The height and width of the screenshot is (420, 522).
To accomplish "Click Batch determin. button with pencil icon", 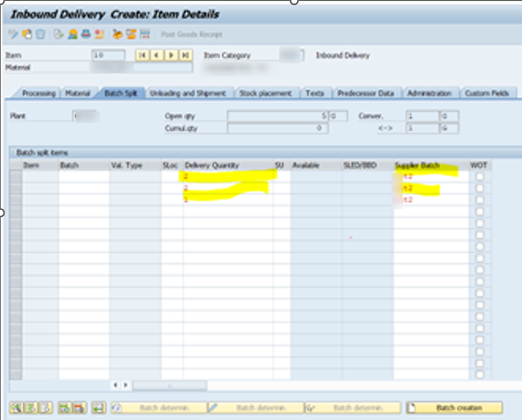I will click(x=256, y=407).
